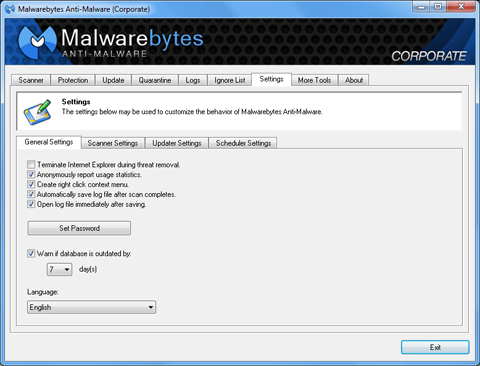
Task: Click the Malwarebytes title bar app icon
Action: point(10,9)
